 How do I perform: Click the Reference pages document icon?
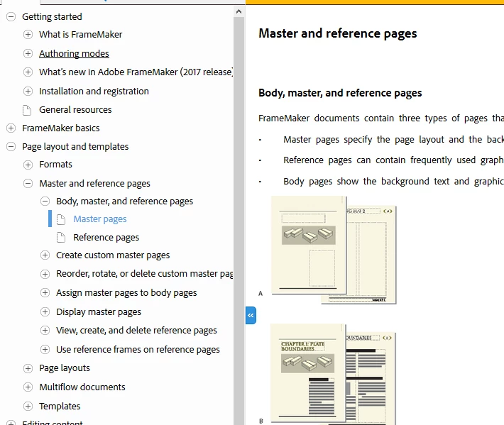click(x=61, y=238)
